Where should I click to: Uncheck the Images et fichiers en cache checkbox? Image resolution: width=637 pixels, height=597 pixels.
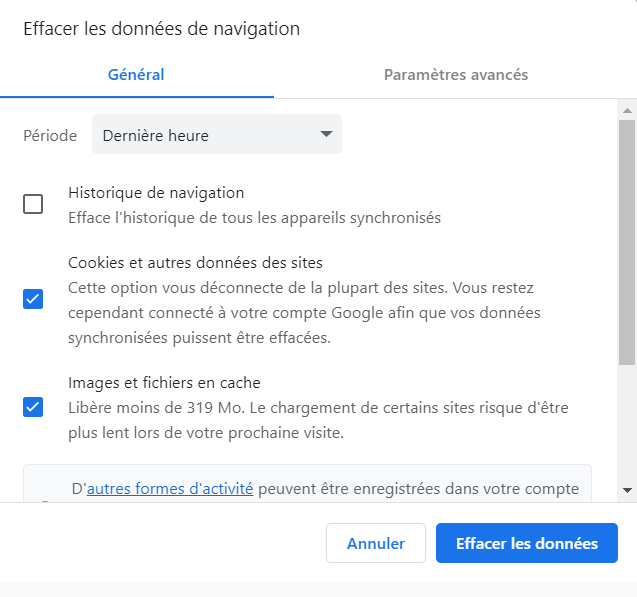[x=33, y=407]
